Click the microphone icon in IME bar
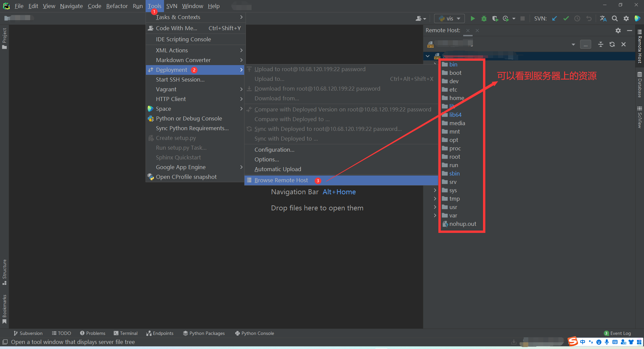 click(x=607, y=342)
